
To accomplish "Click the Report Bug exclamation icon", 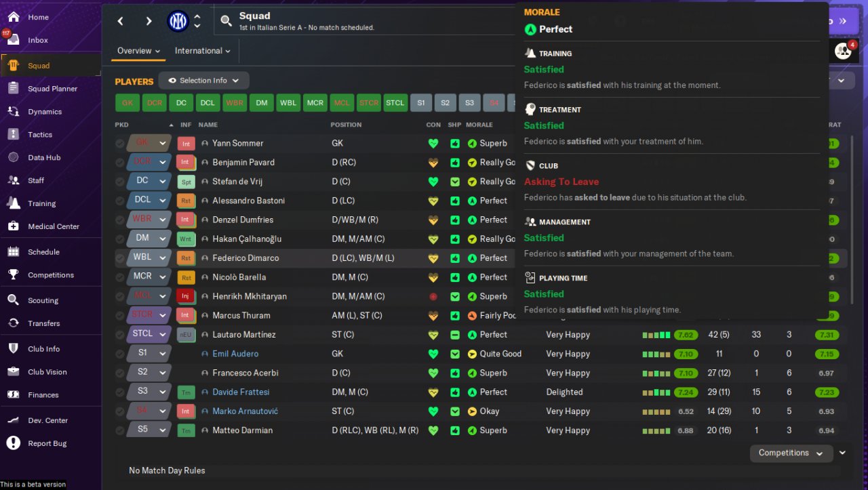I will click(x=14, y=443).
